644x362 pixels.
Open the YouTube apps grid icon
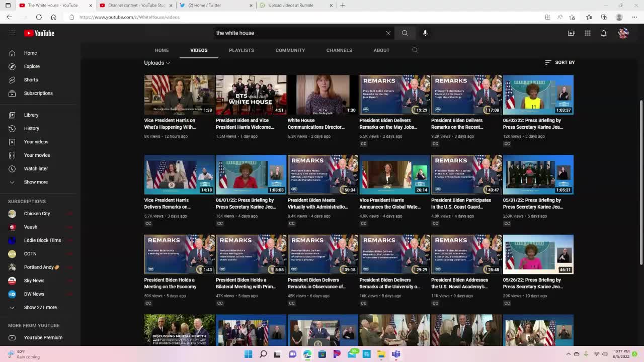[x=588, y=33]
